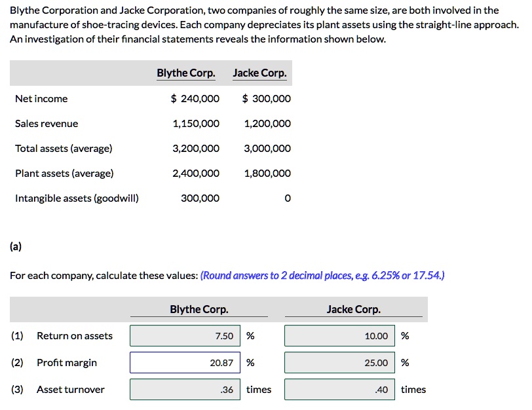The width and height of the screenshot is (532, 410).
Task: Select Jacke sales revenue 1,200,000 cell
Action: coord(267,123)
